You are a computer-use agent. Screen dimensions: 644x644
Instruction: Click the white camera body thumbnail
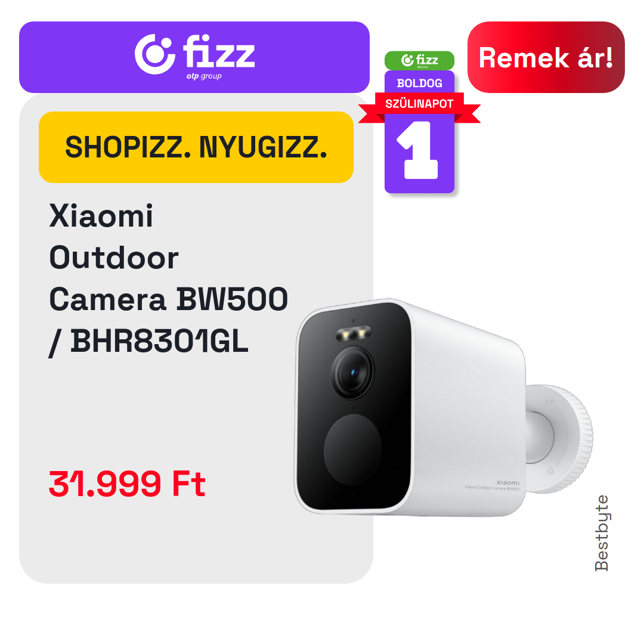pos(442,408)
